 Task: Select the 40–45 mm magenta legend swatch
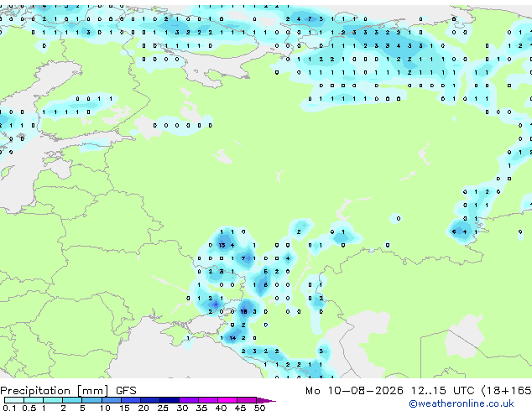point(227,400)
